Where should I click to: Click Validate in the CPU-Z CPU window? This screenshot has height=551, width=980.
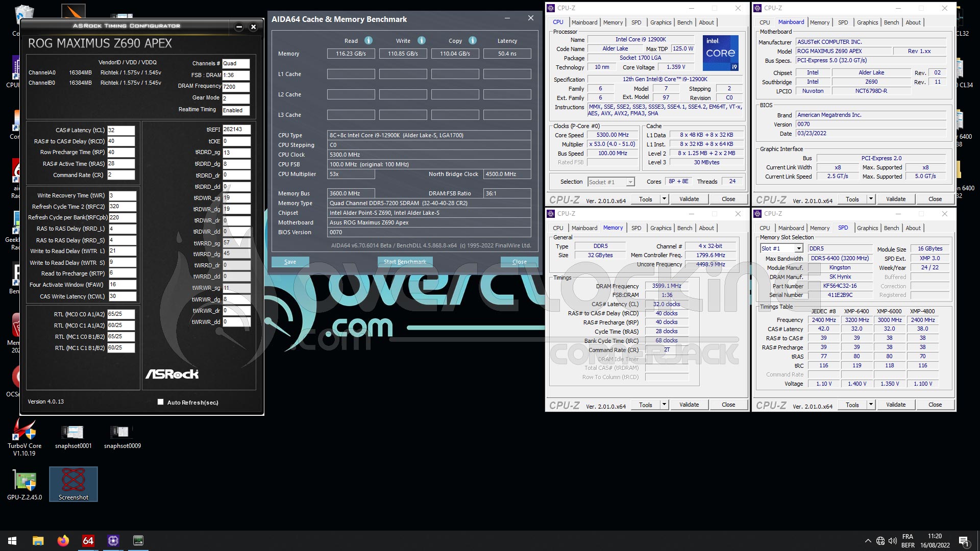pyautogui.click(x=689, y=199)
